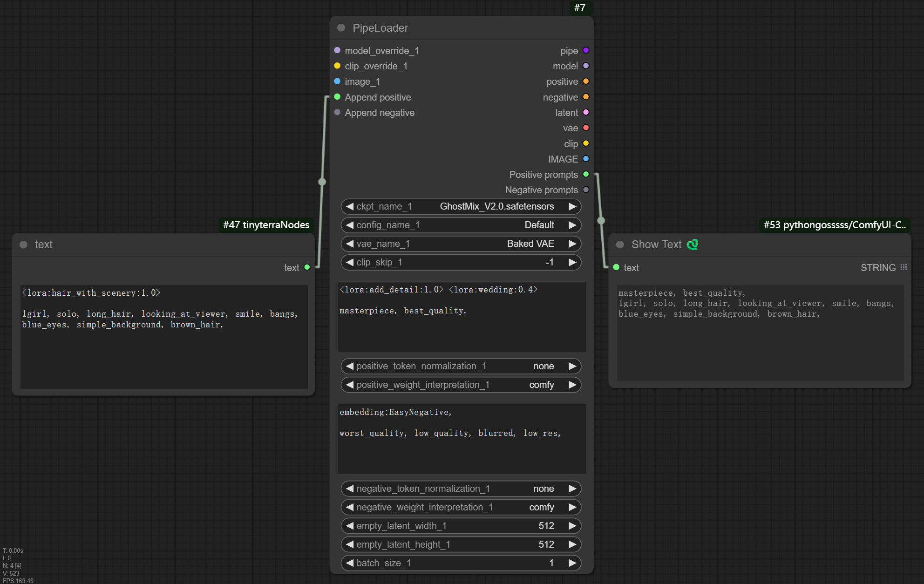This screenshot has height=584, width=924.
Task: Decrease batch_size_1 with left arrow
Action: [350, 563]
